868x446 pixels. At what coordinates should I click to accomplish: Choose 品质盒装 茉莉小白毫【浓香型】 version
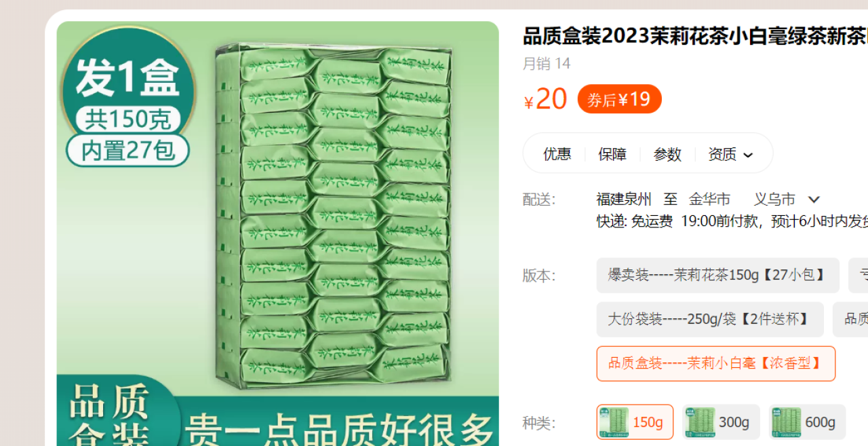715,363
